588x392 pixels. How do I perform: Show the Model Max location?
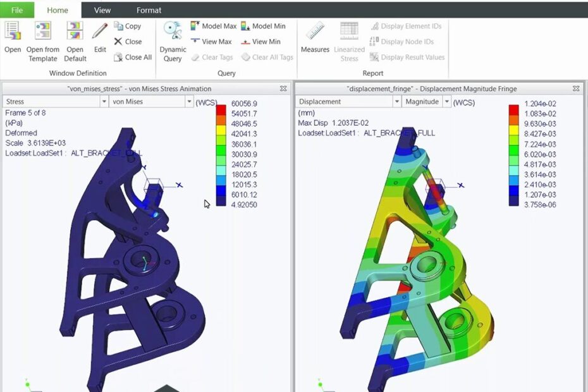pos(214,26)
